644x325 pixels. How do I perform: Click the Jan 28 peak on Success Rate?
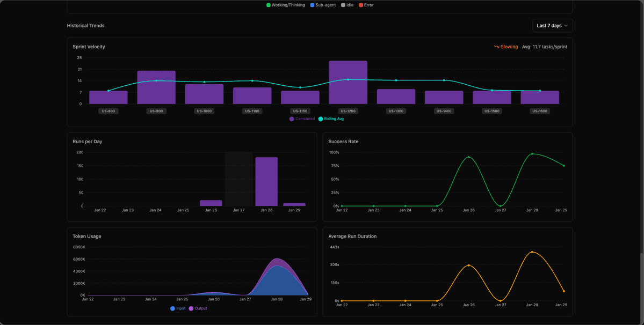click(x=533, y=153)
